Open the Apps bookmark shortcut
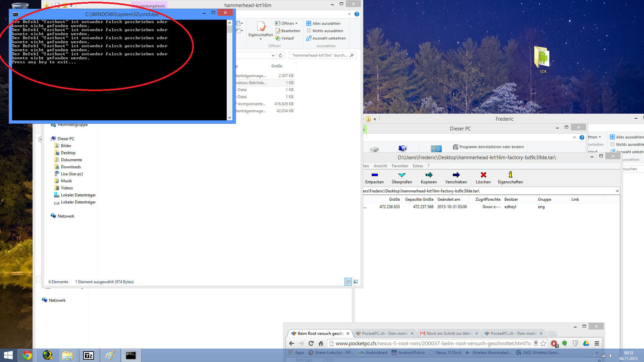The width and height of the screenshot is (644, 362). pyautogui.click(x=296, y=353)
